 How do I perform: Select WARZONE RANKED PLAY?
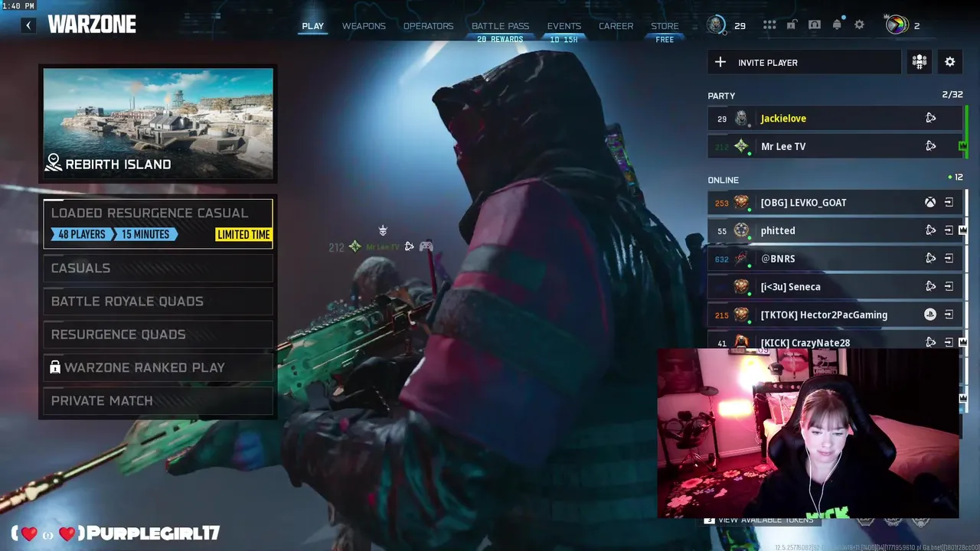(x=158, y=367)
